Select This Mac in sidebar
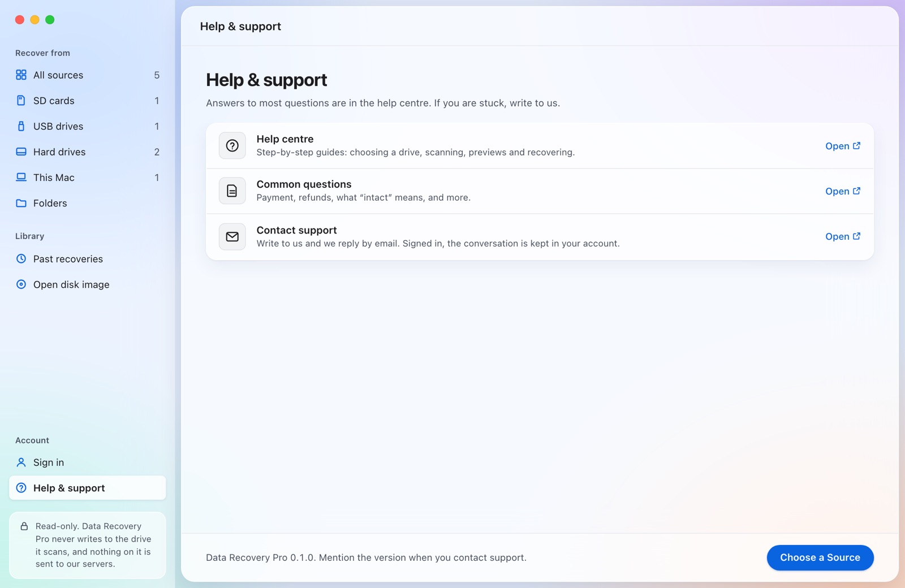This screenshot has height=588, width=905. click(88, 178)
